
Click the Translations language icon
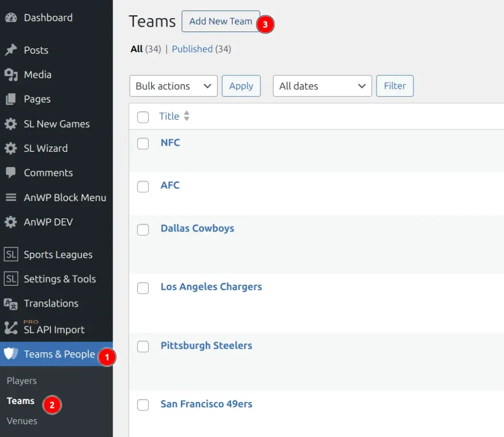(11, 303)
